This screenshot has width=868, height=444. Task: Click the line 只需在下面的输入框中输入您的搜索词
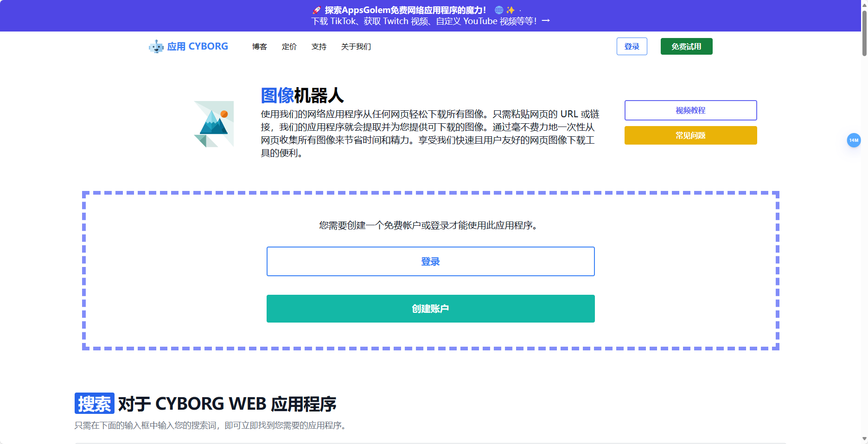(210, 425)
